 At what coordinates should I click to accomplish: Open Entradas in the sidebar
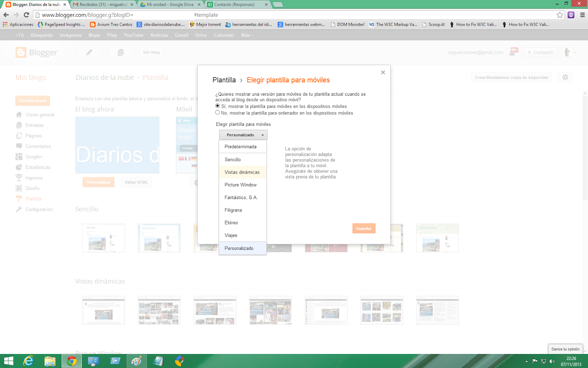30,125
